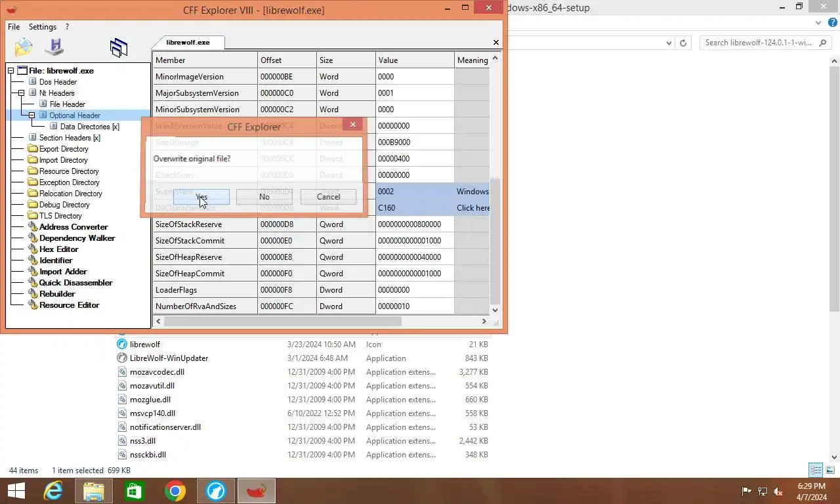Switch Explorer to details view
840x504 pixels.
pyautogui.click(x=816, y=470)
